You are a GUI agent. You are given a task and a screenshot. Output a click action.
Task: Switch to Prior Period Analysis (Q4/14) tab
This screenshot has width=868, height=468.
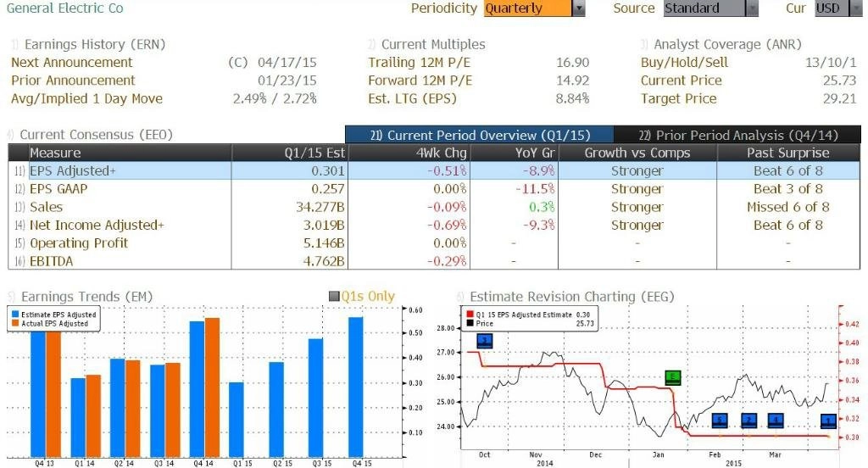[738, 135]
